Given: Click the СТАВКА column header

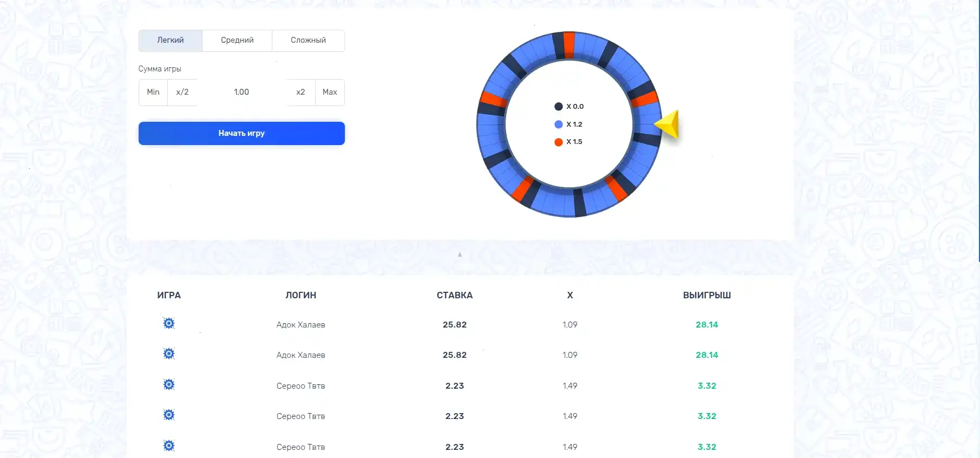Looking at the screenshot, I should [x=454, y=296].
